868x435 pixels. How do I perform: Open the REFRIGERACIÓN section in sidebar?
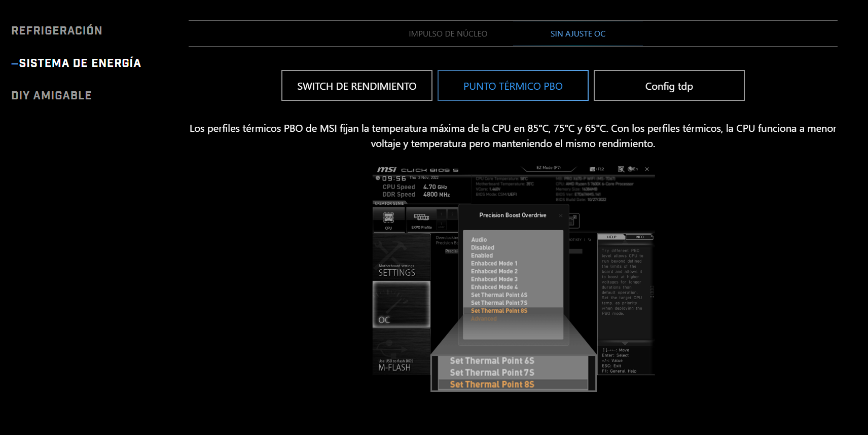click(57, 31)
